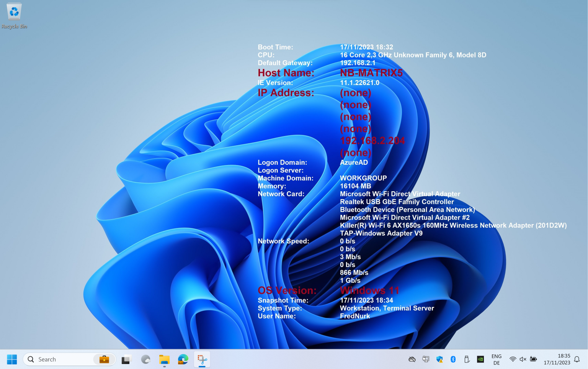Open the clock showing 18:35 17/11/2023
This screenshot has height=369, width=588.
coord(557,359)
